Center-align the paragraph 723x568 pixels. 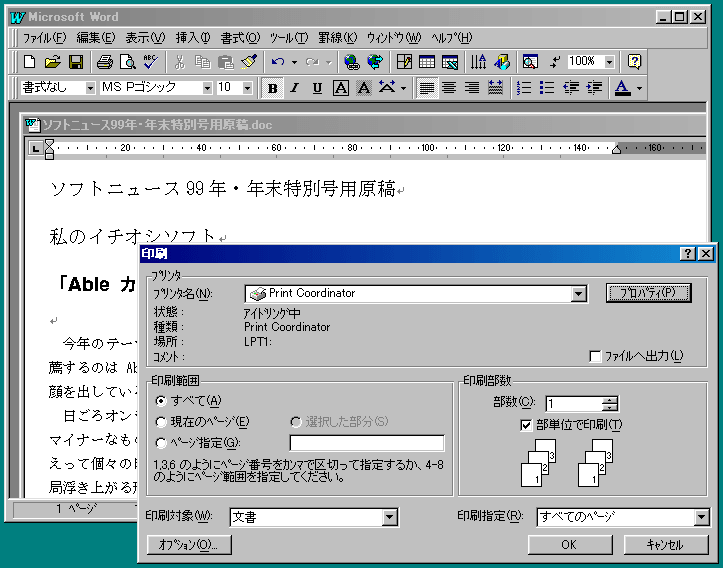450,88
